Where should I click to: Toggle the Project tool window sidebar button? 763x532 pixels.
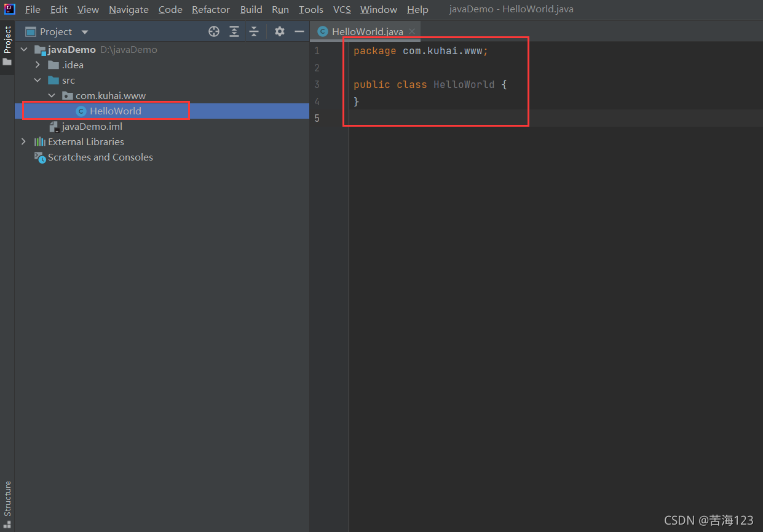[x=7, y=47]
